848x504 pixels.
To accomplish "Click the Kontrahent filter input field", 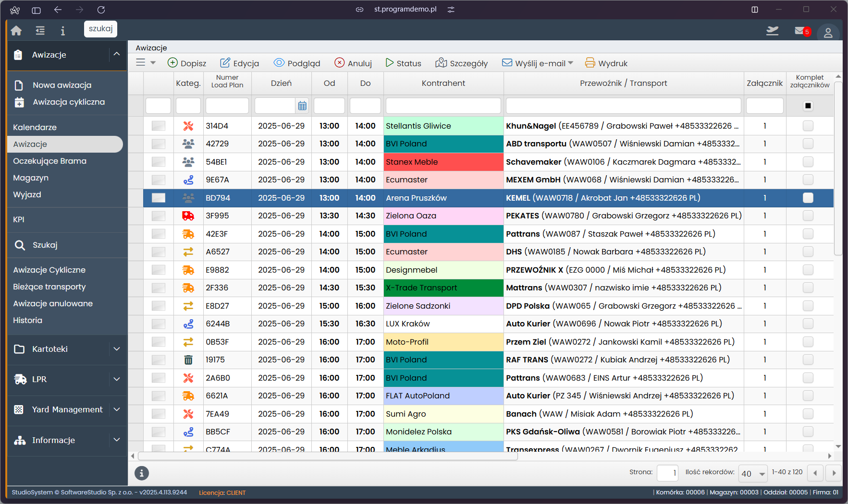I will click(443, 106).
